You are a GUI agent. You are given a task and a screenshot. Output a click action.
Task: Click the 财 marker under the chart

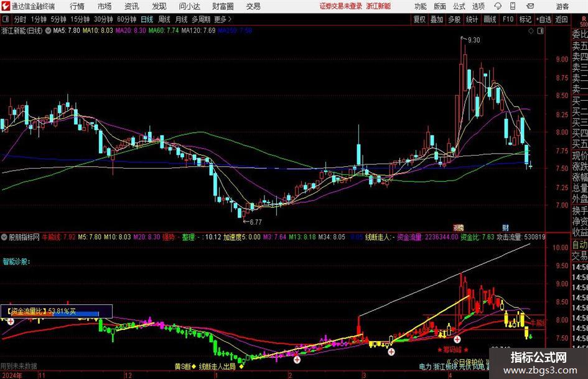click(x=505, y=227)
